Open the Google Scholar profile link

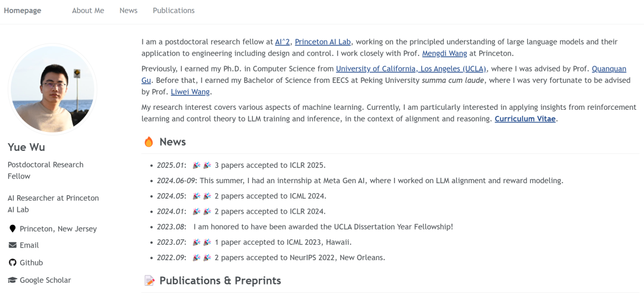45,280
